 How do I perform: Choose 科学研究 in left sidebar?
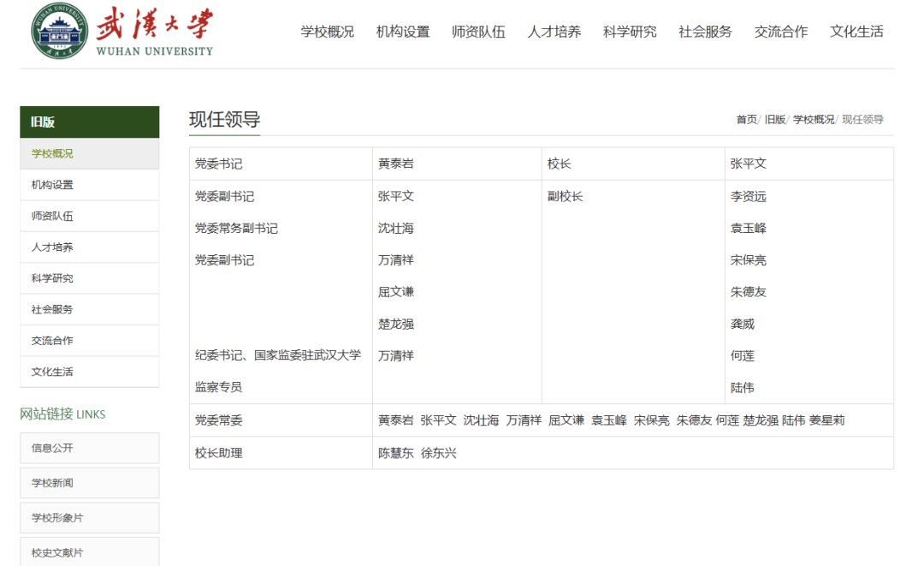click(x=52, y=278)
